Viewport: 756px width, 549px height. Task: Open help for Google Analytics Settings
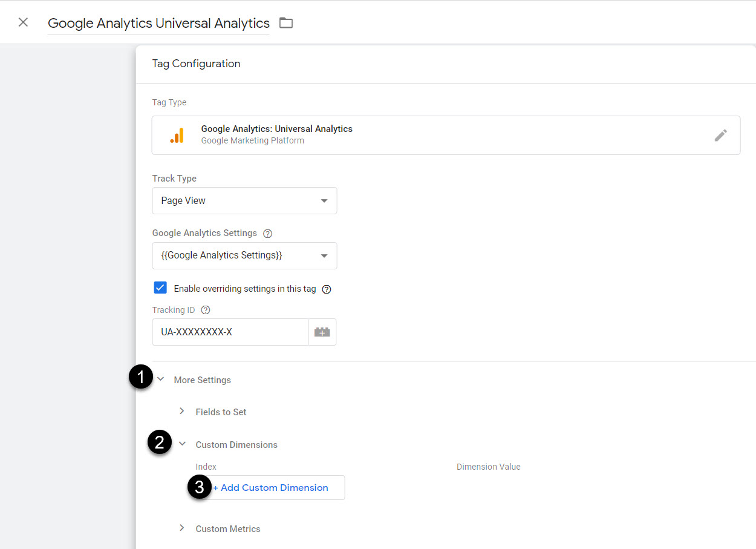coord(268,234)
